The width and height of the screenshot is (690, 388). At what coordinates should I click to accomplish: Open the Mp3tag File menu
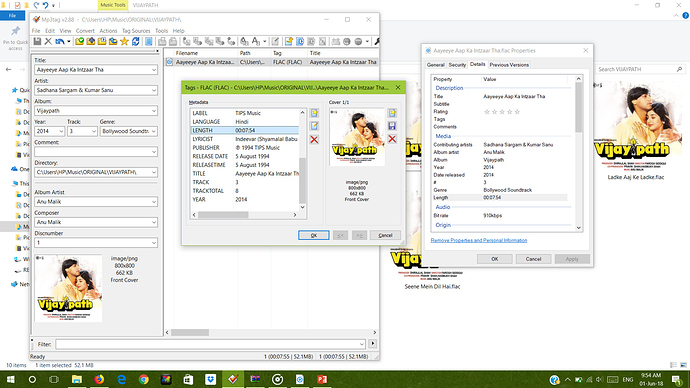(36, 31)
